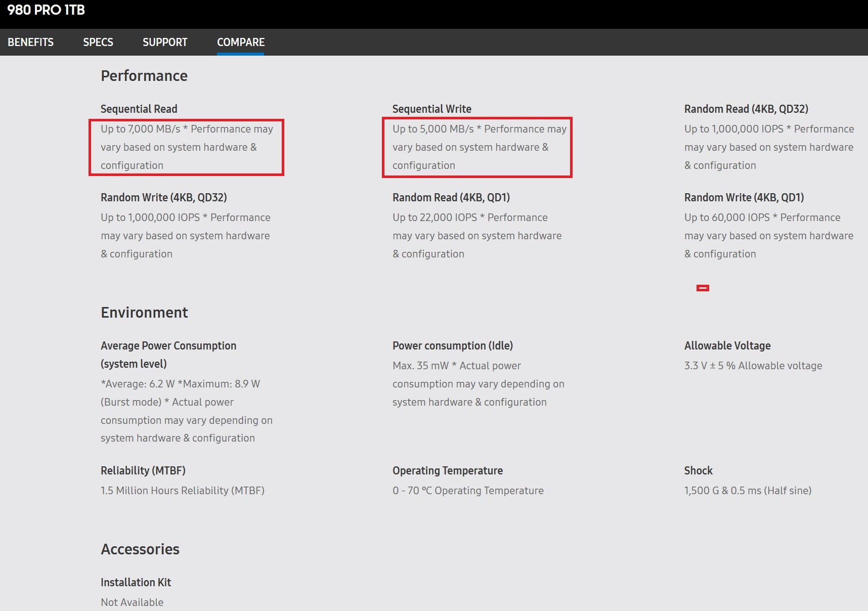
Task: Click the Up to 60,000 IOPS value
Action: pyautogui.click(x=769, y=236)
